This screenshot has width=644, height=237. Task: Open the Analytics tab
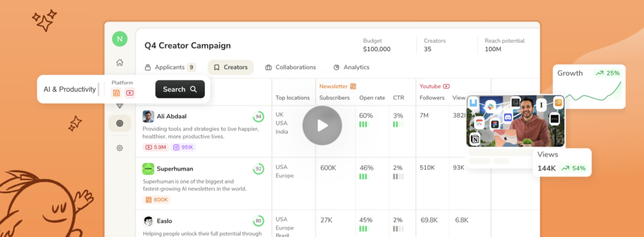[351, 67]
